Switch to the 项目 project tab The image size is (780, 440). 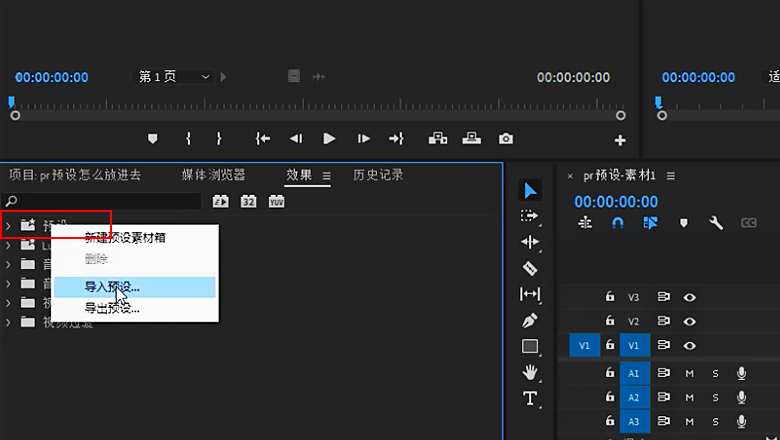(75, 175)
